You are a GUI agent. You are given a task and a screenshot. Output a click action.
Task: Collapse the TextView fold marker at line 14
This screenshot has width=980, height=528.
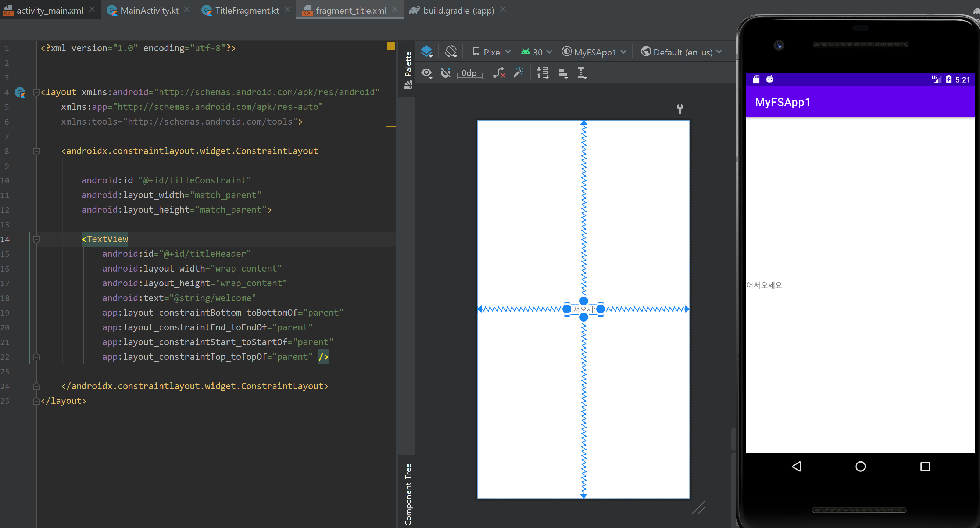[36, 239]
